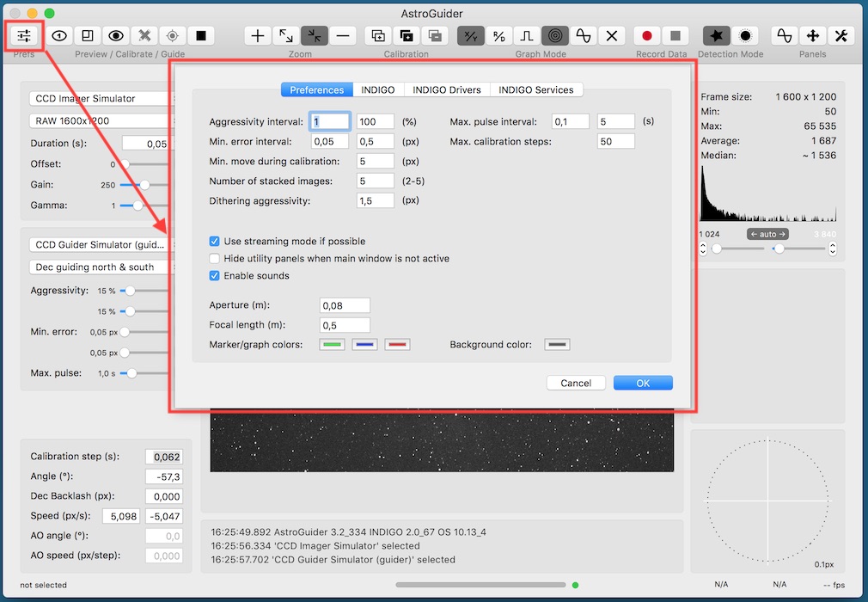Select the sine wave icon in Graph Mode
Image resolution: width=868 pixels, height=602 pixels.
[x=584, y=36]
